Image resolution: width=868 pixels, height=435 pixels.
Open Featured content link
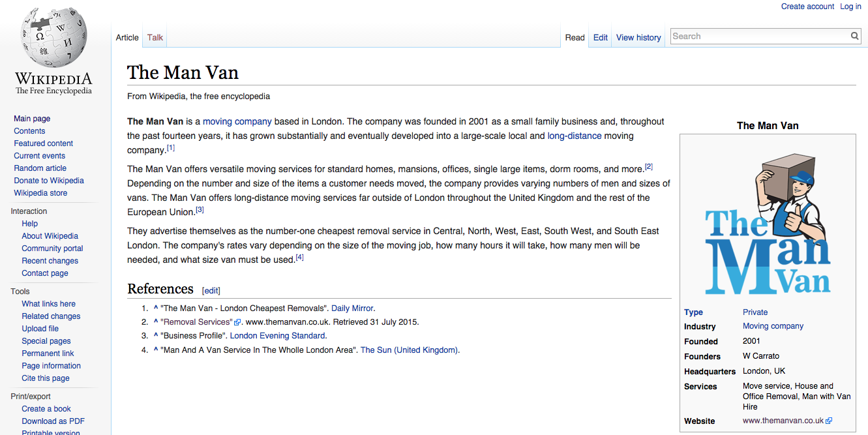click(x=44, y=143)
